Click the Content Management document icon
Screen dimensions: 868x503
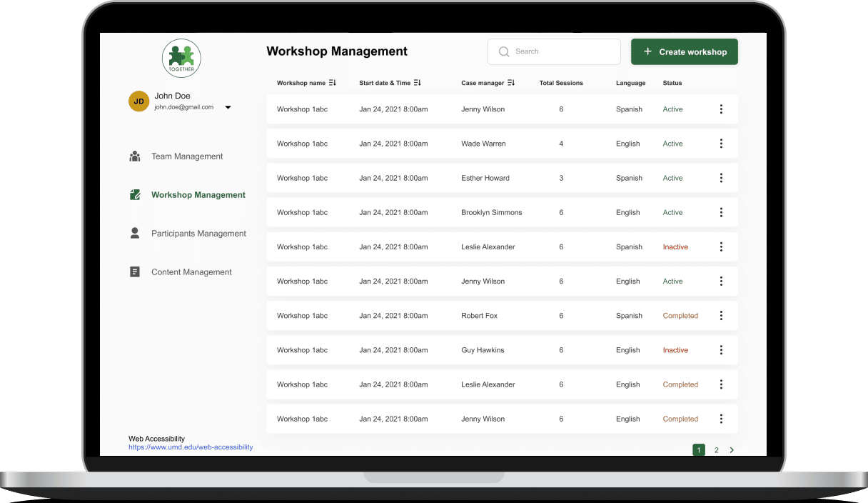pyautogui.click(x=135, y=272)
